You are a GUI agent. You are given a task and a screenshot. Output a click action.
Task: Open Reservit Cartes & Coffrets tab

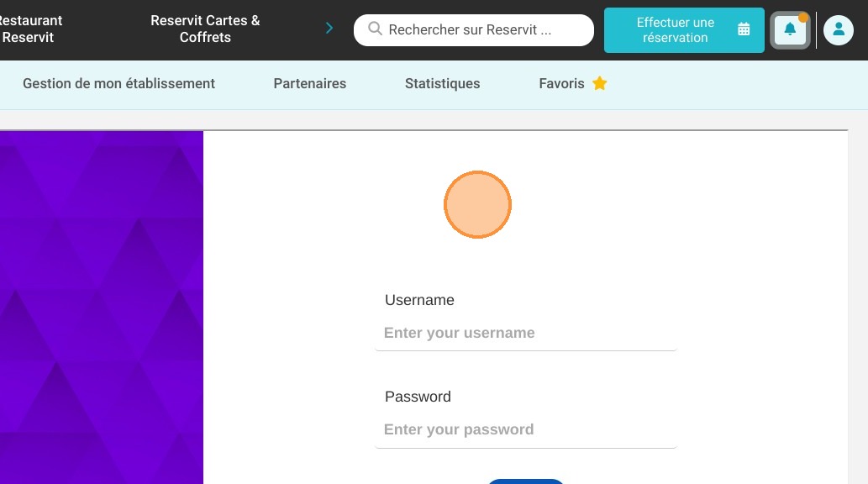205,29
